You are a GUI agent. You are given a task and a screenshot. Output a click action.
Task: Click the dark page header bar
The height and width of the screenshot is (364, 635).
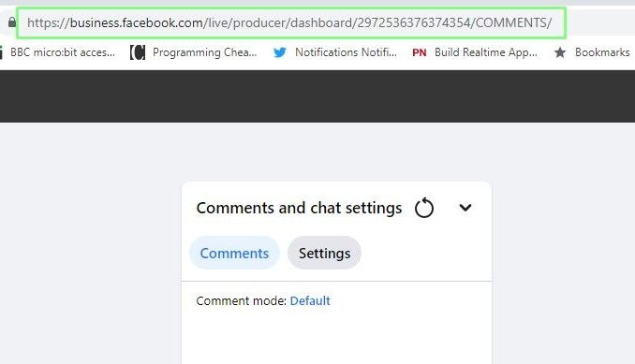click(317, 96)
